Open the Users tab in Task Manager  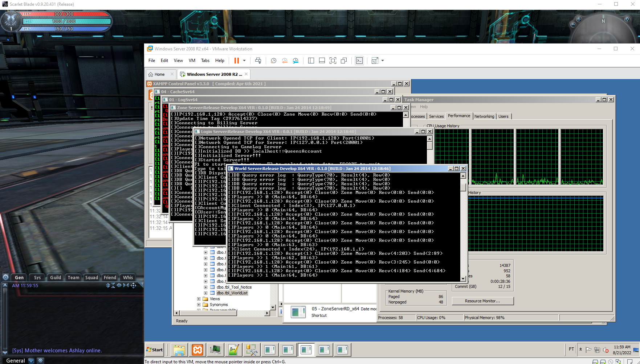click(504, 116)
